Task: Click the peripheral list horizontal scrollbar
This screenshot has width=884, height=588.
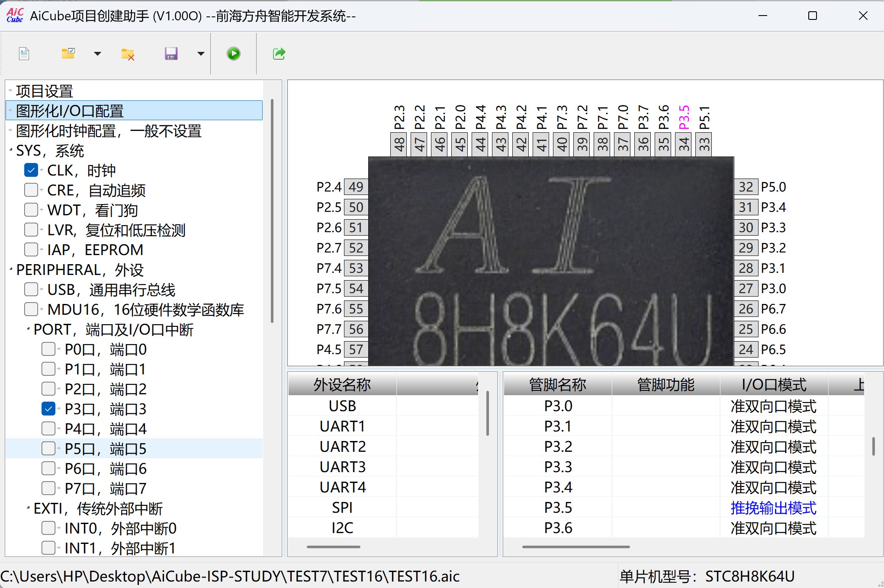Action: [334, 547]
